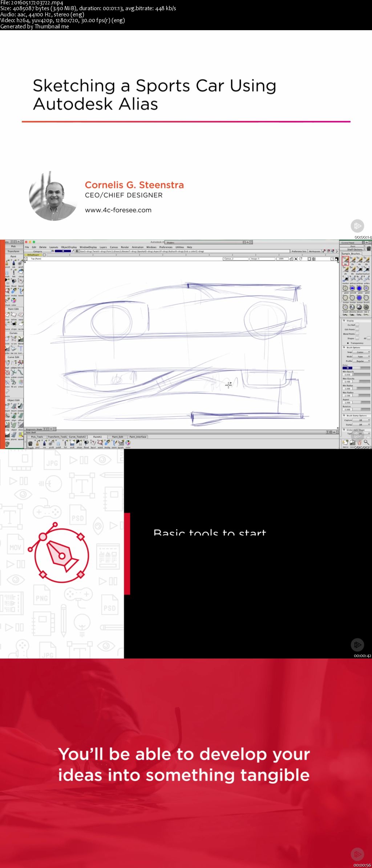Open the Pick palette section

tap(13, 246)
